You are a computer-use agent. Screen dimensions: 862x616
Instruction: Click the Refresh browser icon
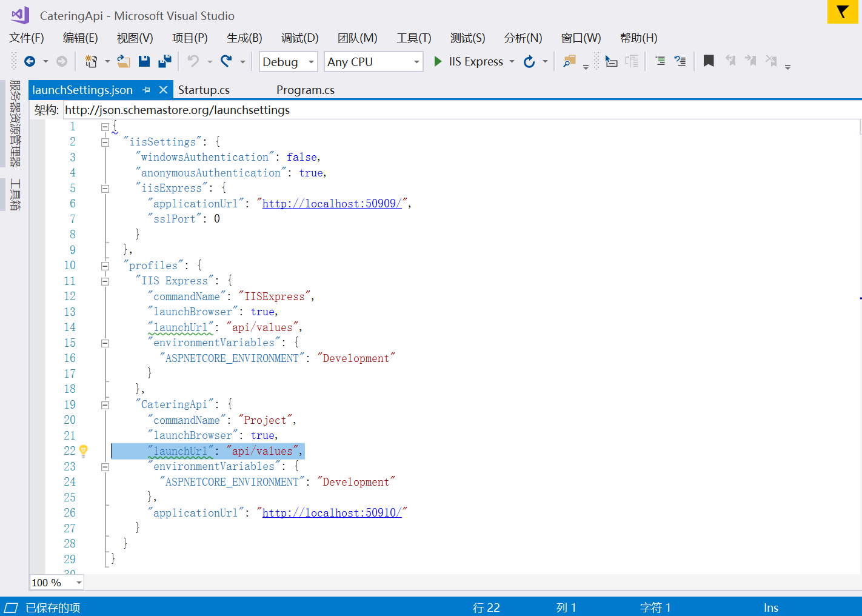(x=529, y=61)
